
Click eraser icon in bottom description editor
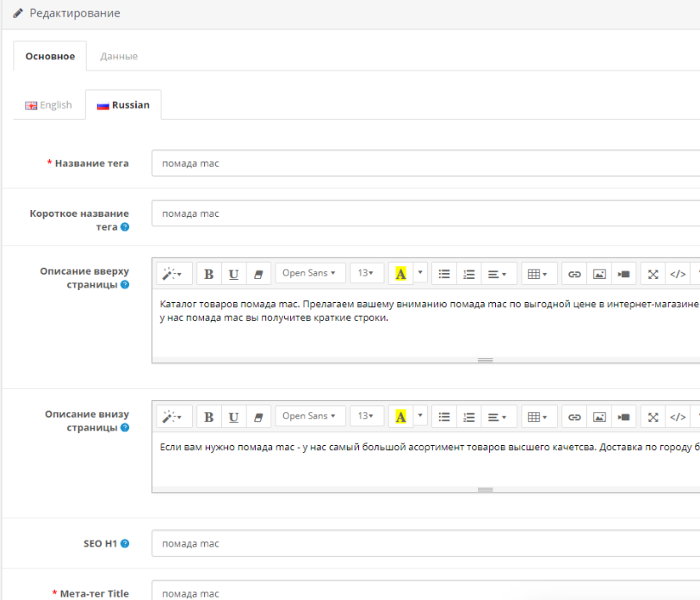click(x=258, y=417)
